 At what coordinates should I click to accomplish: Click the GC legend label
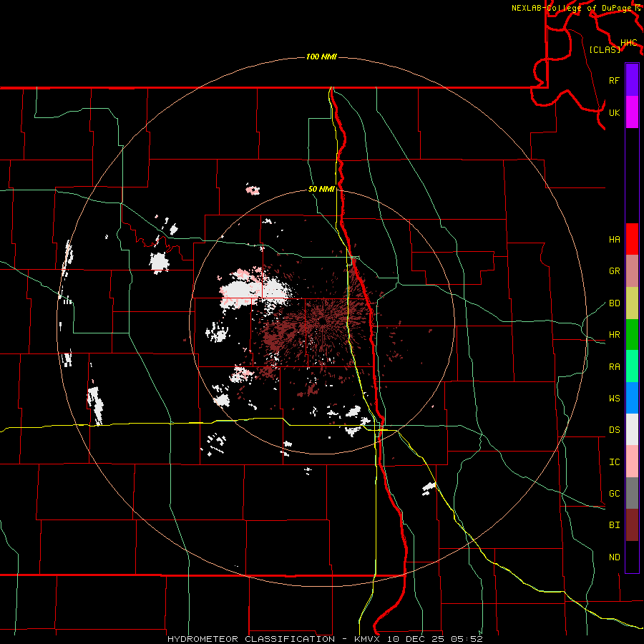(x=614, y=494)
